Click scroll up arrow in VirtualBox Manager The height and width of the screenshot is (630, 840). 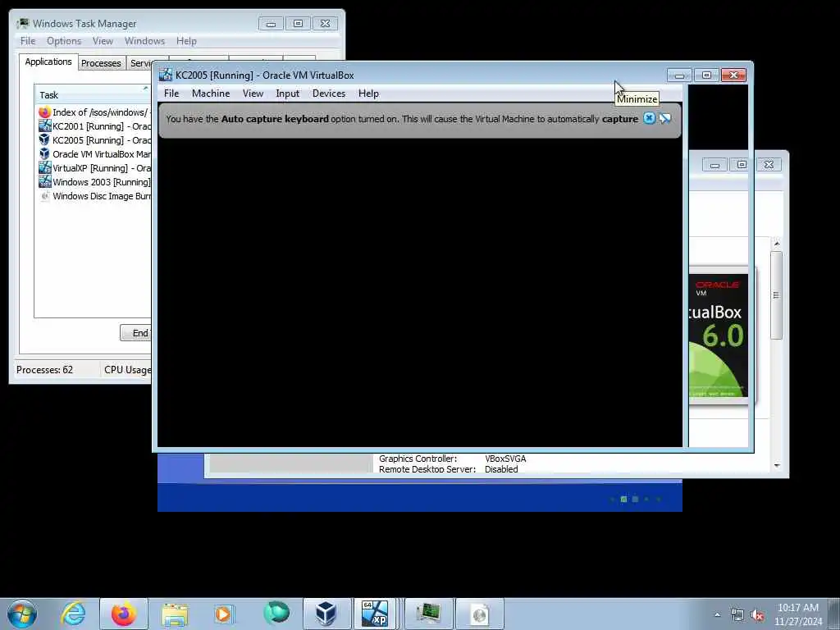[x=777, y=244]
